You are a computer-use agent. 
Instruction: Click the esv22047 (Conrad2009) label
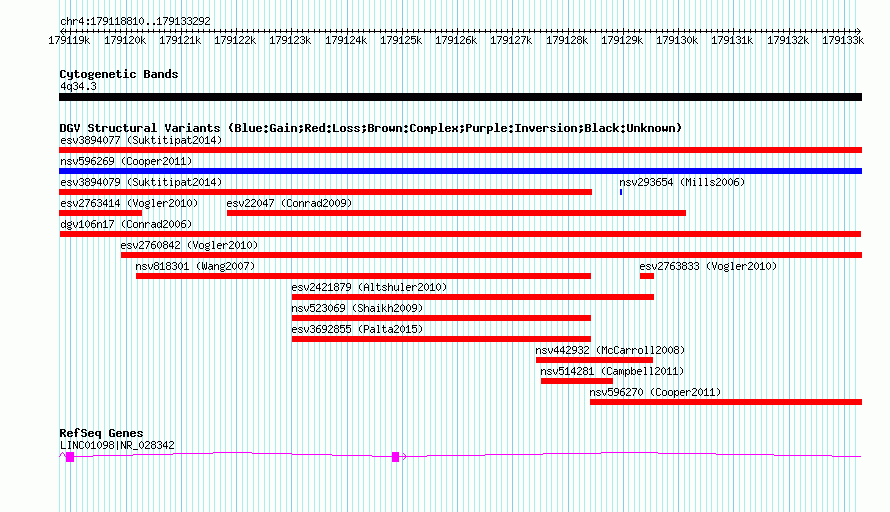point(289,203)
